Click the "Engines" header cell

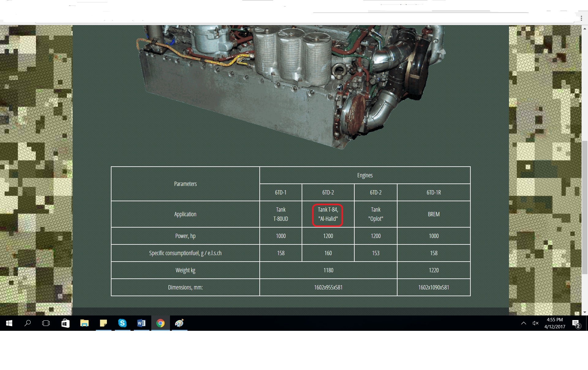365,175
